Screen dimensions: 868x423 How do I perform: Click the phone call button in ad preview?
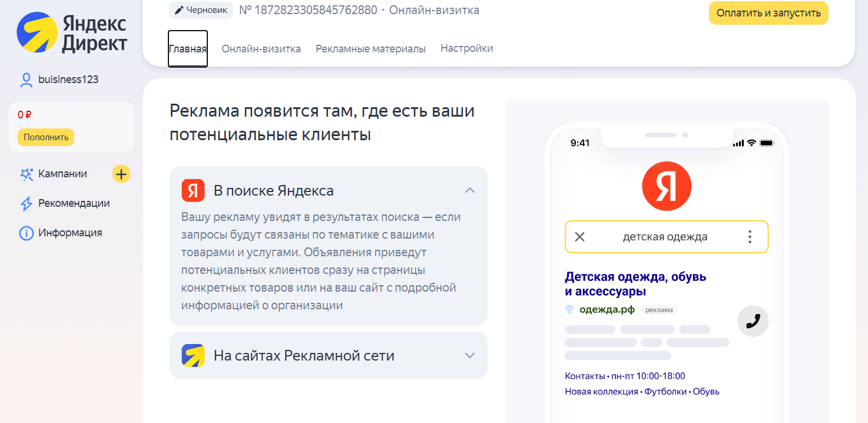[x=753, y=321]
